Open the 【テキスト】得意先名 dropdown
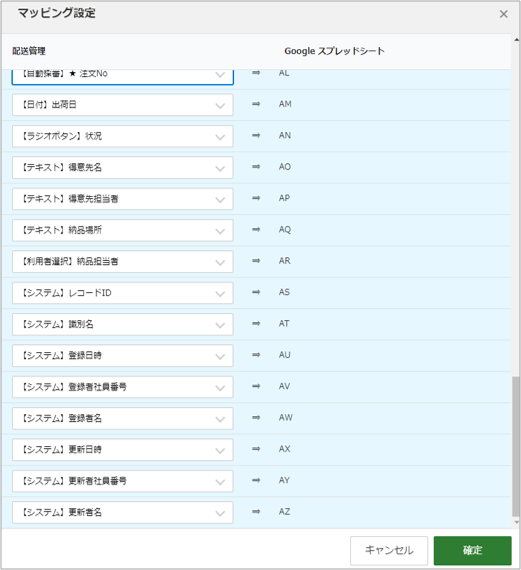 point(123,168)
